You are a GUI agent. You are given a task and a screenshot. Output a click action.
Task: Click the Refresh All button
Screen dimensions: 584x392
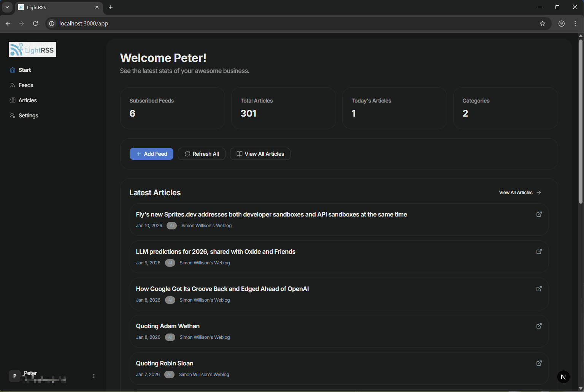202,153
